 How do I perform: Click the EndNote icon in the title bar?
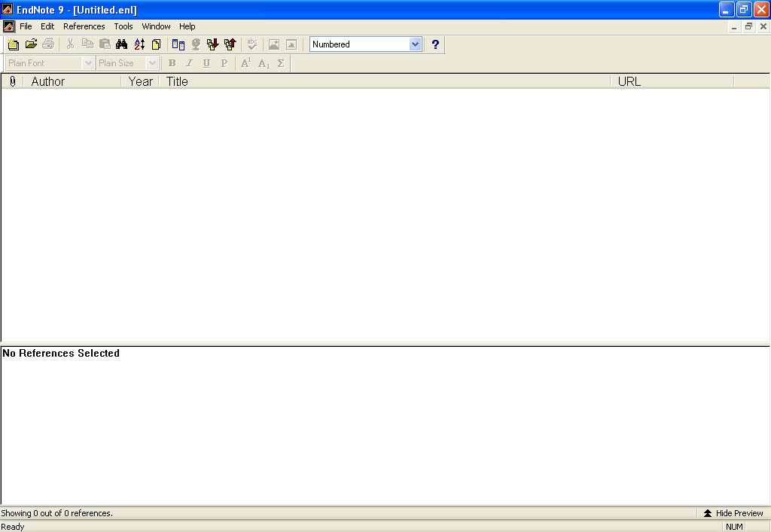(x=8, y=9)
